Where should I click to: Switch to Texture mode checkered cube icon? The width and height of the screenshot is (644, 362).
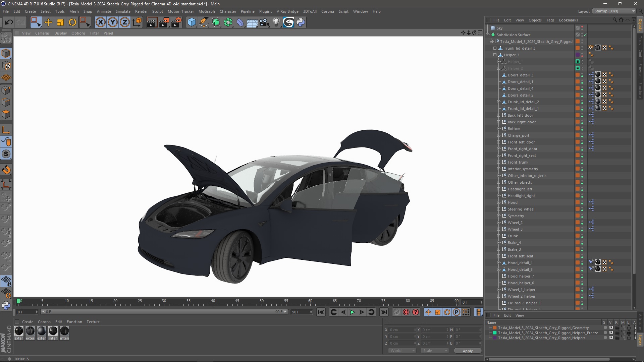pyautogui.click(x=6, y=66)
